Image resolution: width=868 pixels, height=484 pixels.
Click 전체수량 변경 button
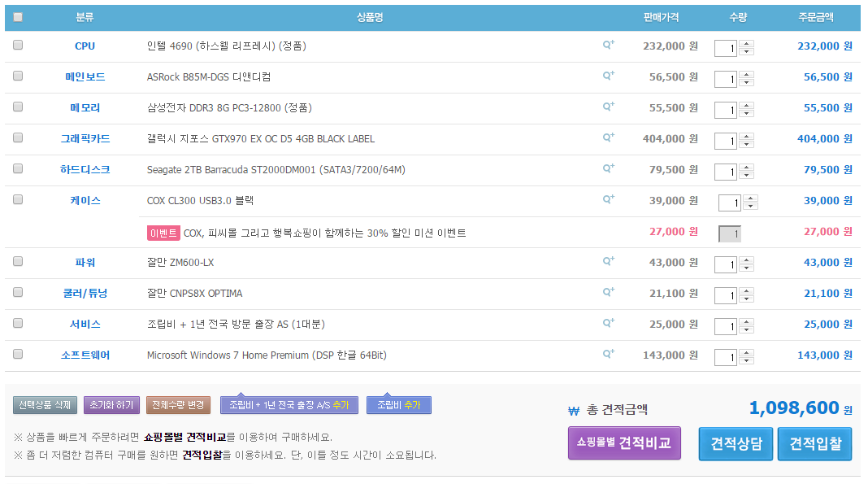178,405
